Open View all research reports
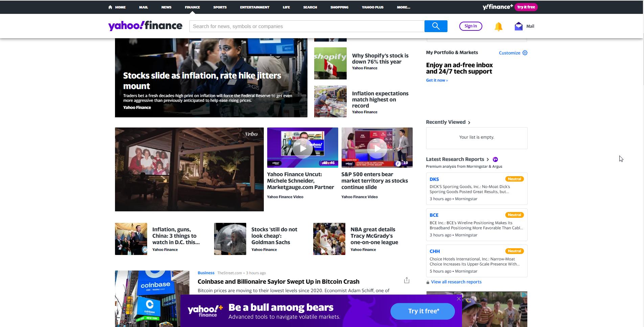Viewport: 644px width, 327px height. [456, 282]
